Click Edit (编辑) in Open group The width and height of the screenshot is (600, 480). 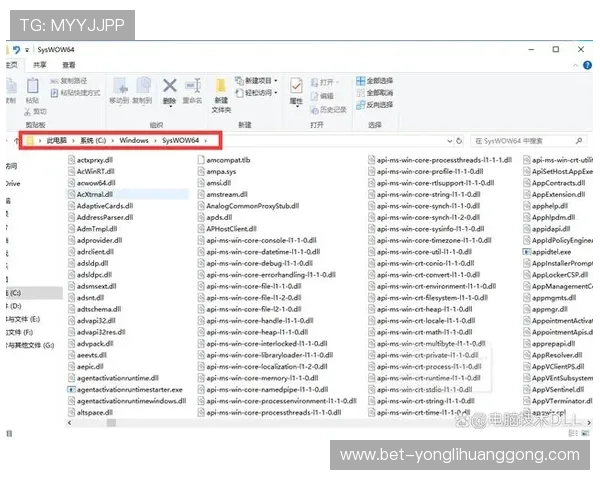pyautogui.click(x=322, y=96)
